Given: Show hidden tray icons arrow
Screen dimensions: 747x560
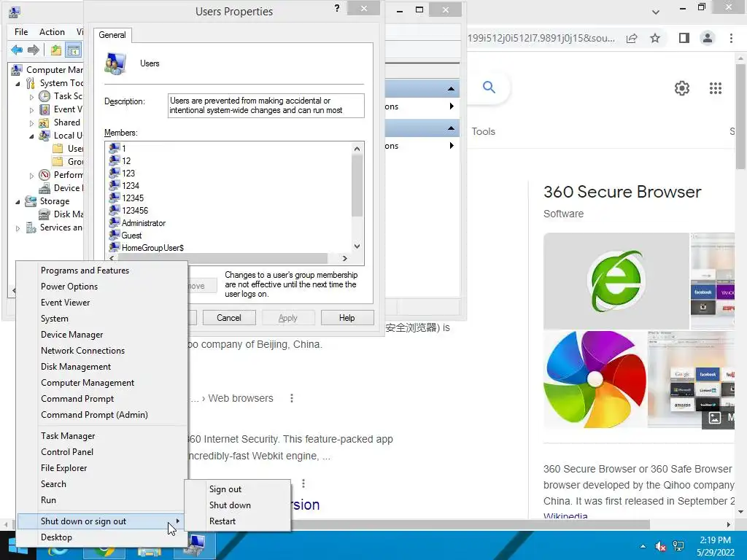Looking at the screenshot, I should tap(643, 546).
